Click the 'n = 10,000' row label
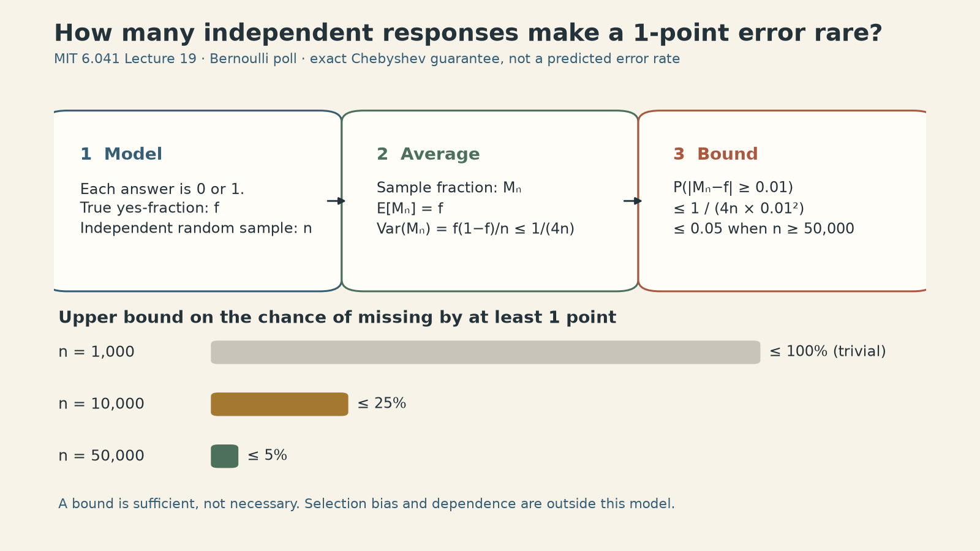This screenshot has width=980, height=551. click(101, 404)
